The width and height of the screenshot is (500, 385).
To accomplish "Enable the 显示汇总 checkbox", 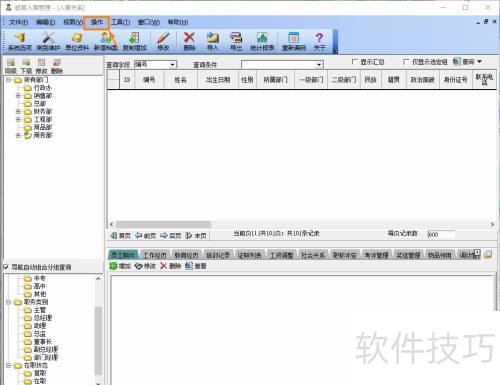I will 354,62.
